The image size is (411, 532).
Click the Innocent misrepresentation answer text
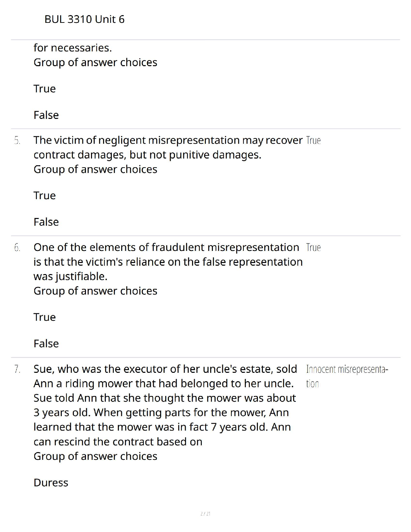(x=347, y=376)
